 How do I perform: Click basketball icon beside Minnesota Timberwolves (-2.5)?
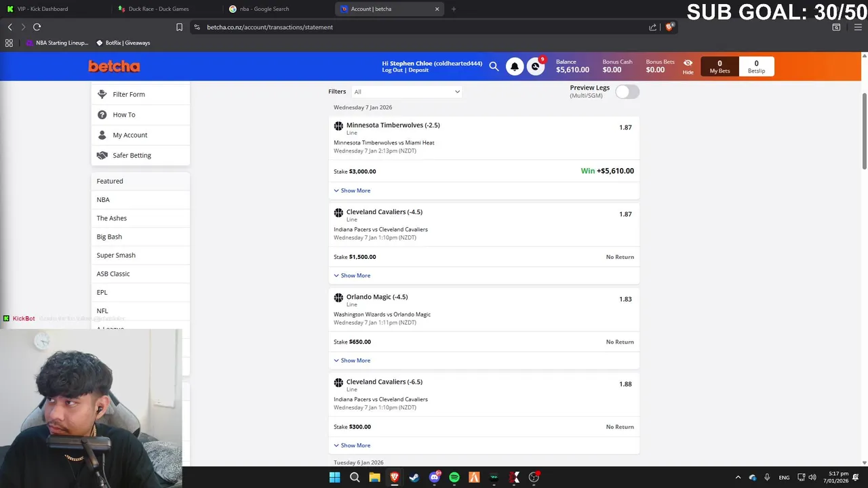pos(338,126)
